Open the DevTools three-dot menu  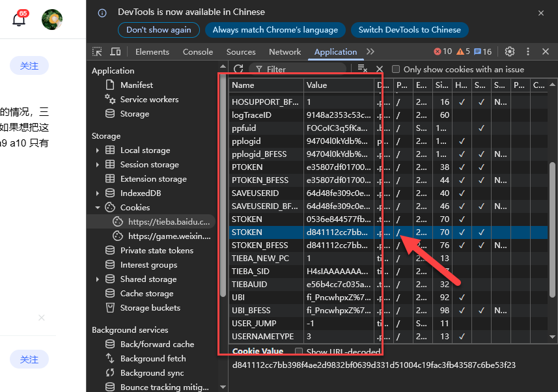(x=528, y=52)
